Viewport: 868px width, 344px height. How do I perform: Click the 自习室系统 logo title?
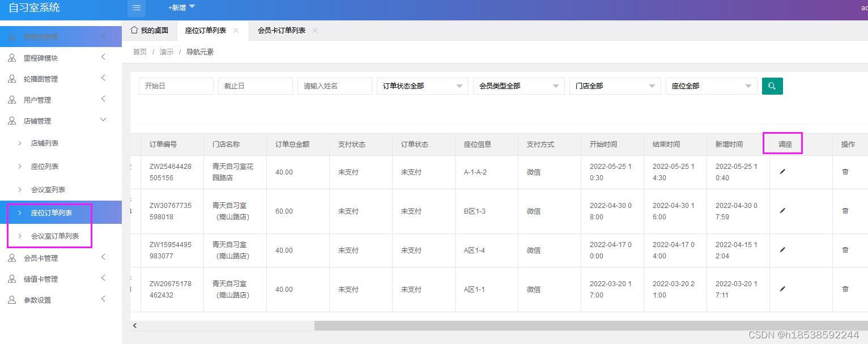point(34,8)
